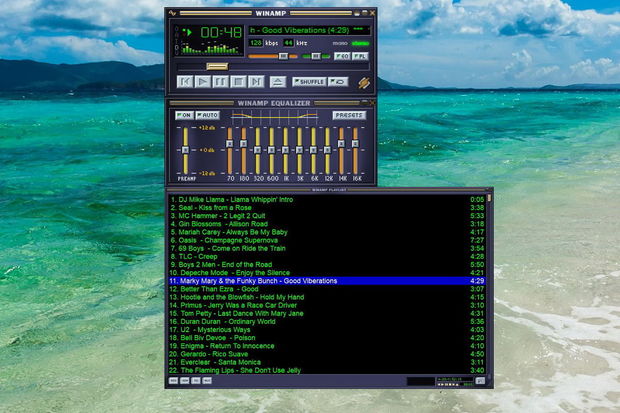This screenshot has height=413, width=620.
Task: Pause the current song
Action: [x=220, y=81]
